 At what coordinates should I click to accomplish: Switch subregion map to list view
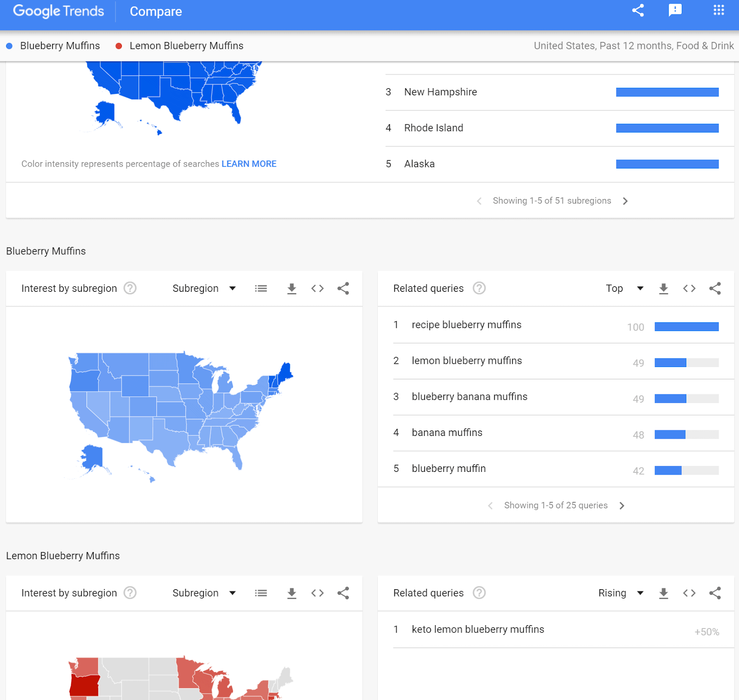coord(261,288)
